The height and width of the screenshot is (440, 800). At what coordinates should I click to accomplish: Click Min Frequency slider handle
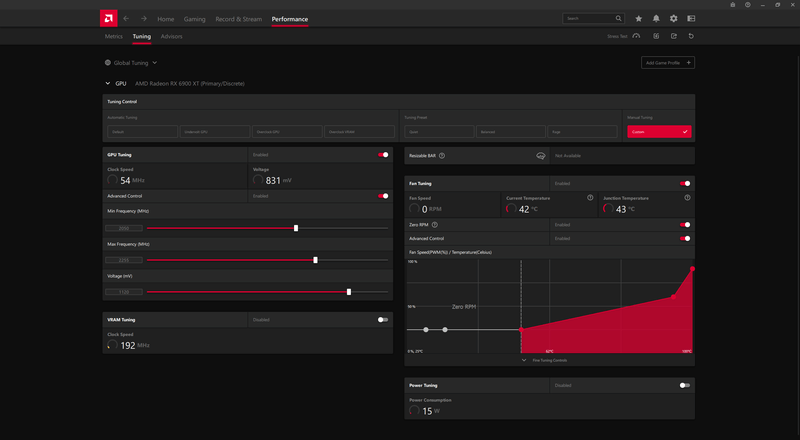click(296, 228)
